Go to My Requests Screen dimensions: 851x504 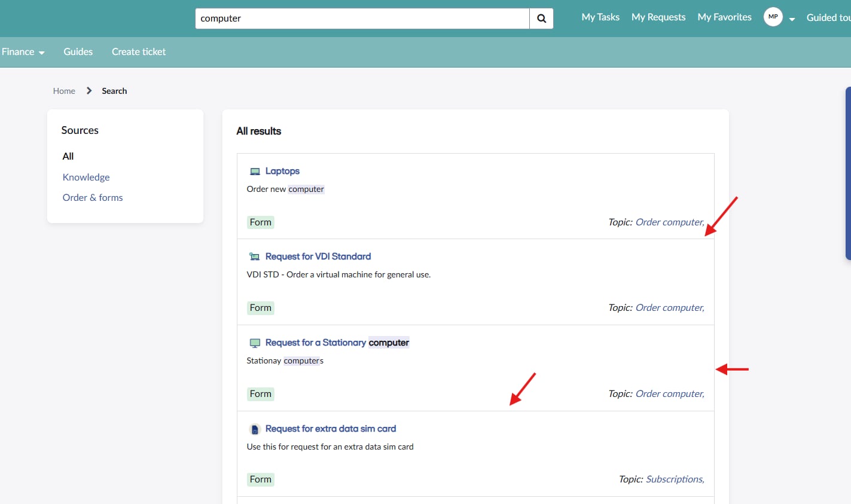point(658,17)
